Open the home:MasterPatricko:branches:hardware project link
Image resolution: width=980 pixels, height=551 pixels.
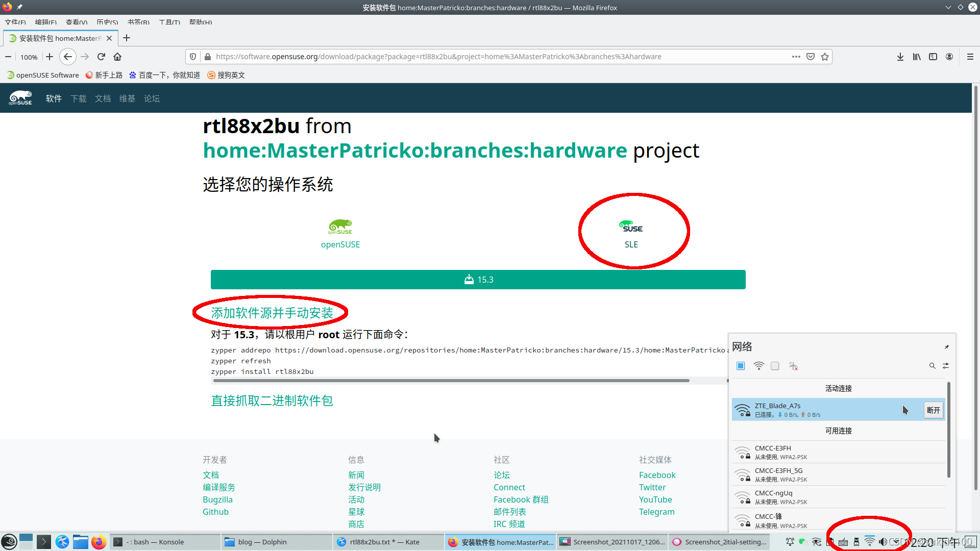pyautogui.click(x=415, y=151)
